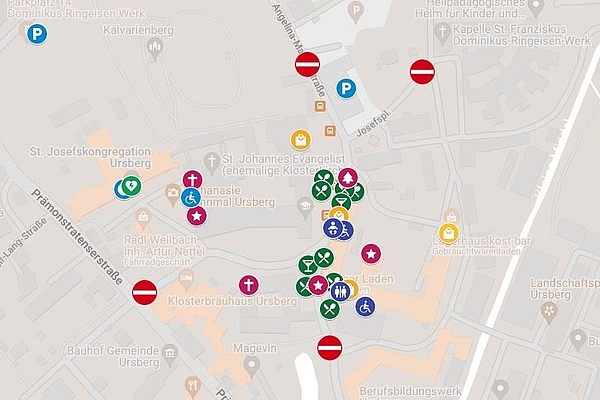Click the magenta tree marker

coord(348,178)
